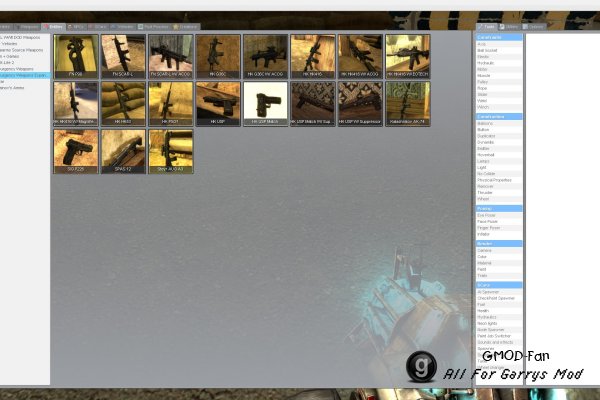Choose the Weld tool
This screenshot has height=400, width=600.
click(499, 101)
